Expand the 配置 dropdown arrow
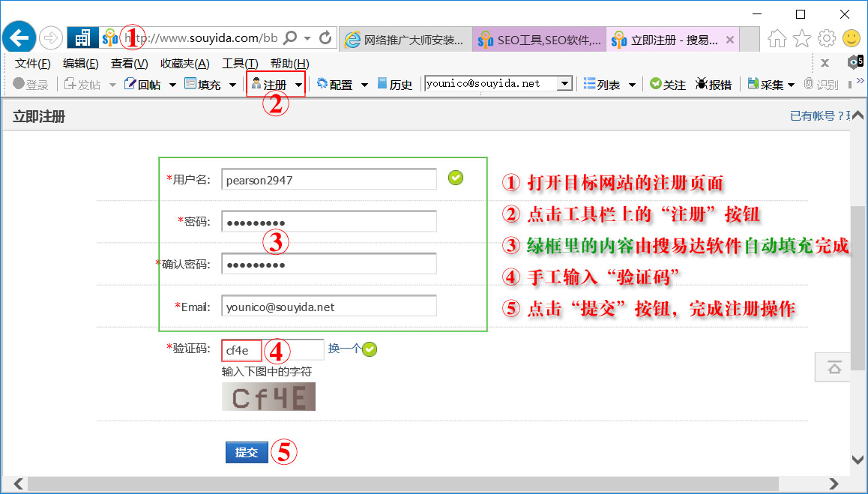The image size is (868, 494). (x=364, y=85)
